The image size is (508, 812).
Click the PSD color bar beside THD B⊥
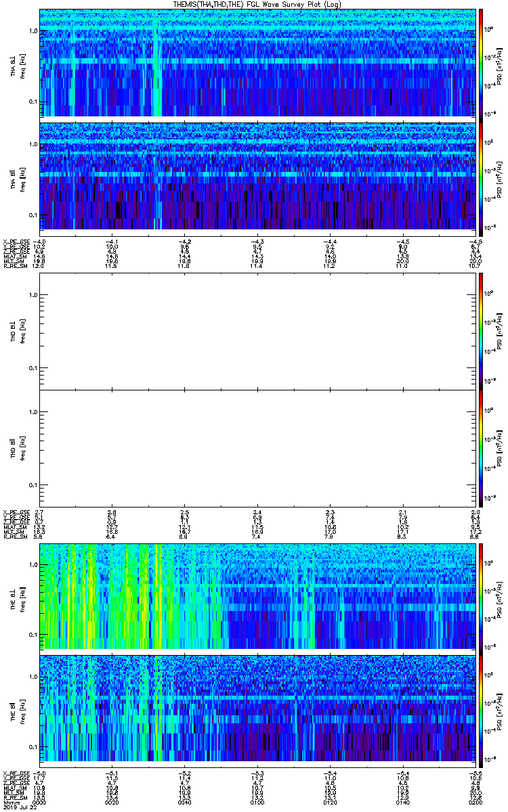[480, 331]
